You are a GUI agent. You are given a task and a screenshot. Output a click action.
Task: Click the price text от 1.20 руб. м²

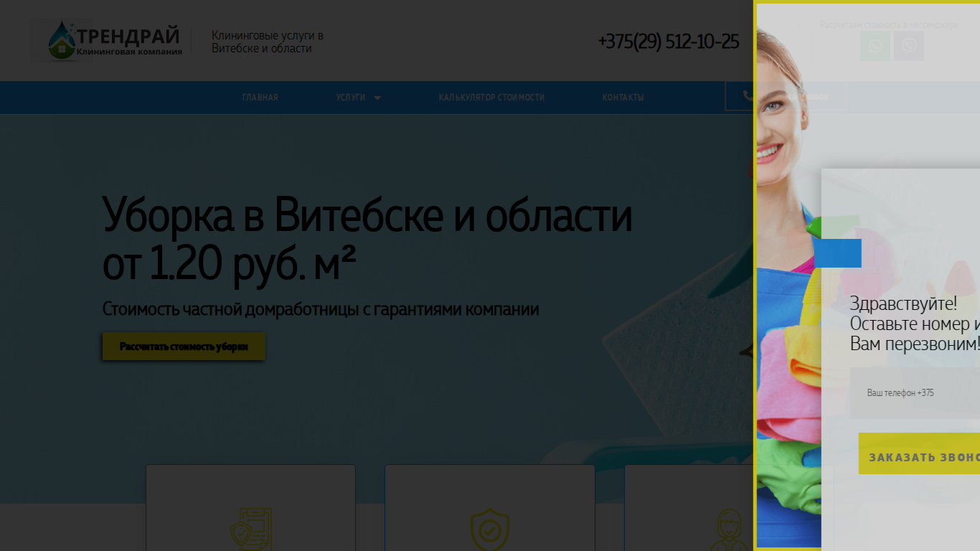pos(230,265)
